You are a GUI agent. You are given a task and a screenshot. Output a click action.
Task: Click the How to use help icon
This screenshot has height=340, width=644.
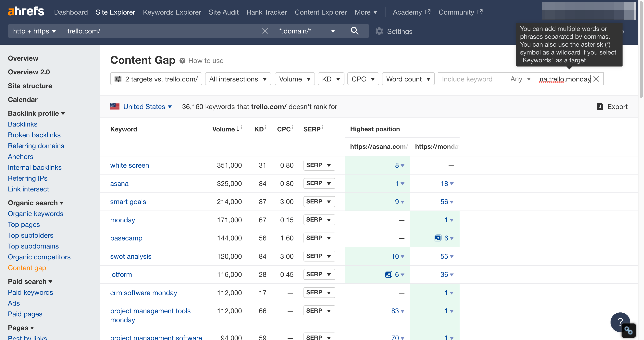click(182, 61)
